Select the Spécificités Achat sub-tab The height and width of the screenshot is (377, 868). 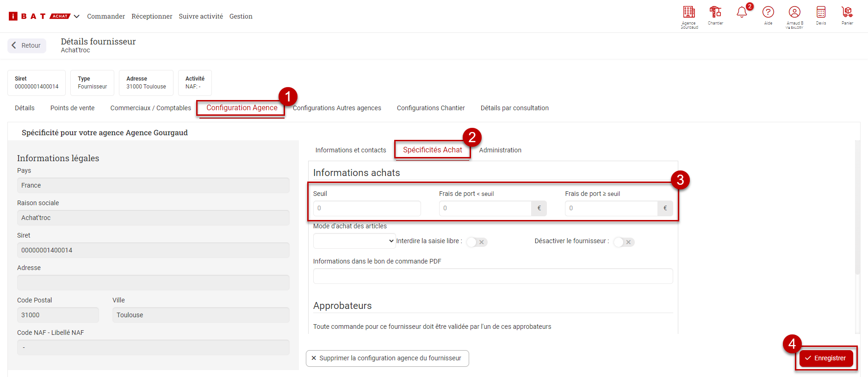coord(433,150)
